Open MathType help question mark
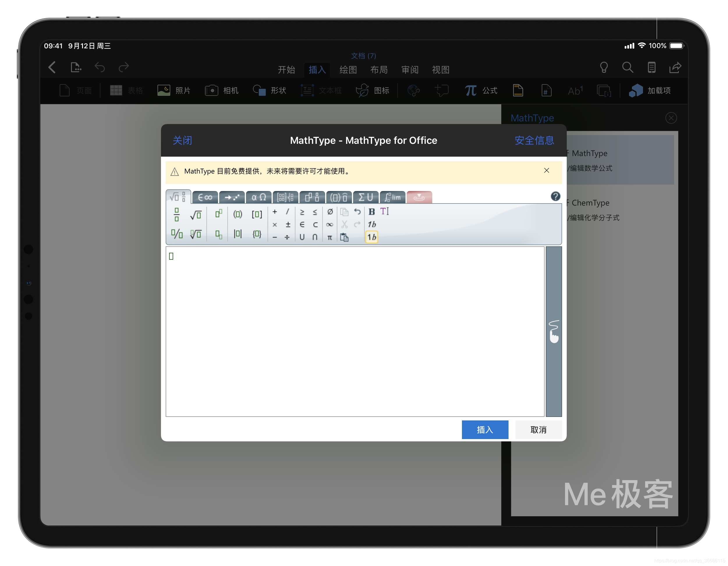Viewport: 728px width, 566px height. click(555, 197)
